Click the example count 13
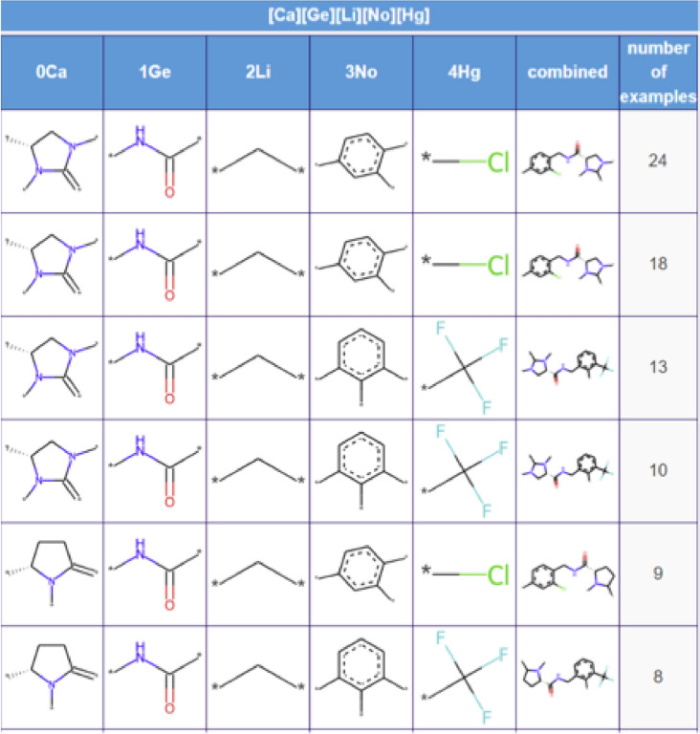Screen dimensions: 700x734 tap(658, 367)
